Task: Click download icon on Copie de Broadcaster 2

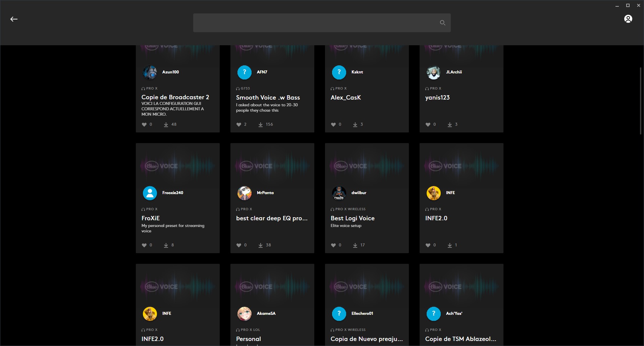Action: [166, 124]
